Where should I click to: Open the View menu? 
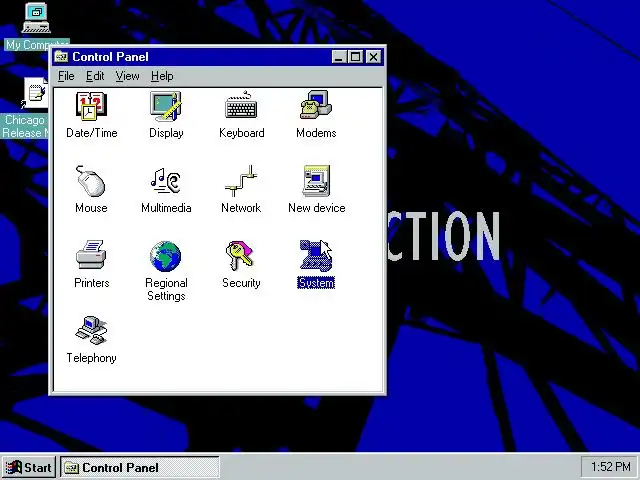coord(127,76)
